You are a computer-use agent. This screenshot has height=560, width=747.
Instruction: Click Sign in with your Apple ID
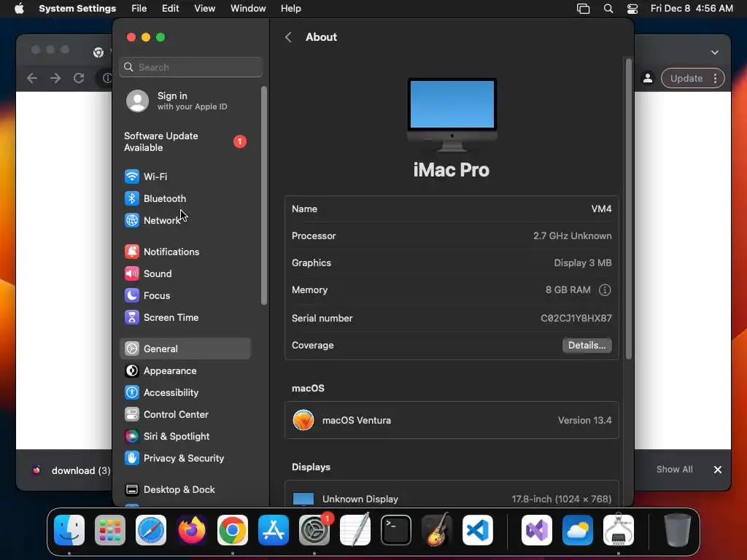[x=185, y=101]
